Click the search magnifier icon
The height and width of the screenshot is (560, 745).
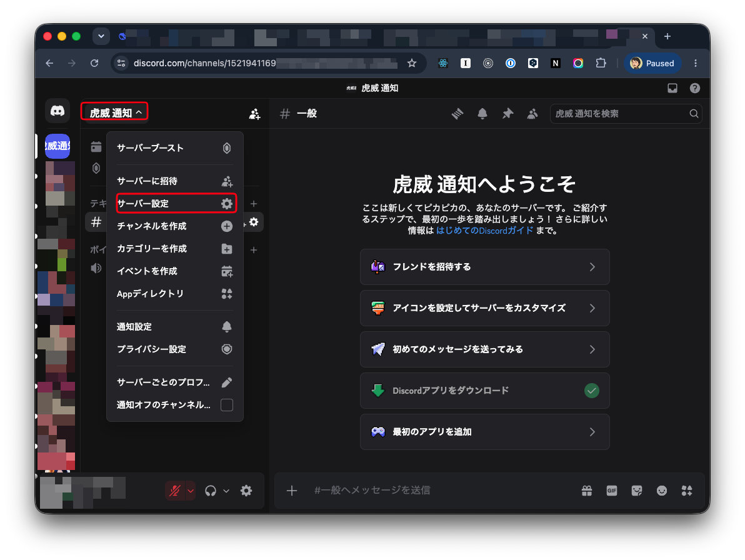[x=694, y=114]
